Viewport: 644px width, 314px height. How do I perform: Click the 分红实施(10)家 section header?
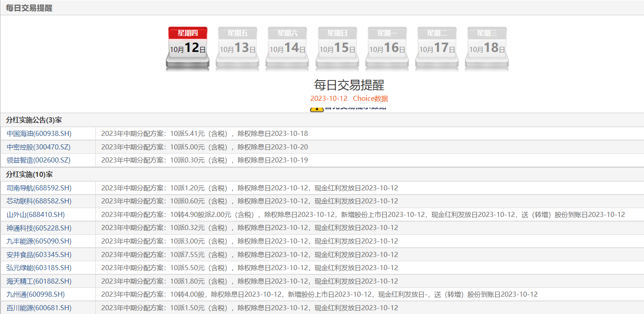point(29,175)
